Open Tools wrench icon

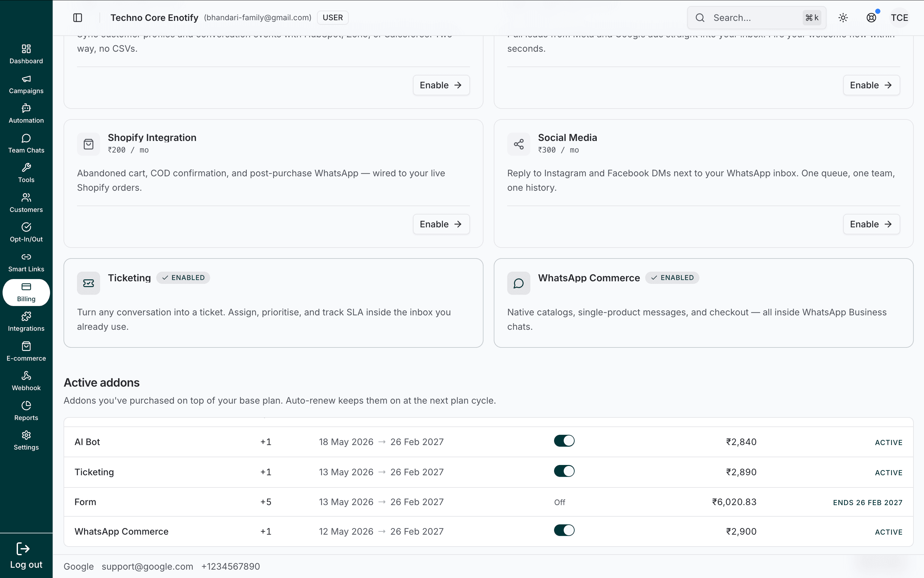click(x=26, y=167)
